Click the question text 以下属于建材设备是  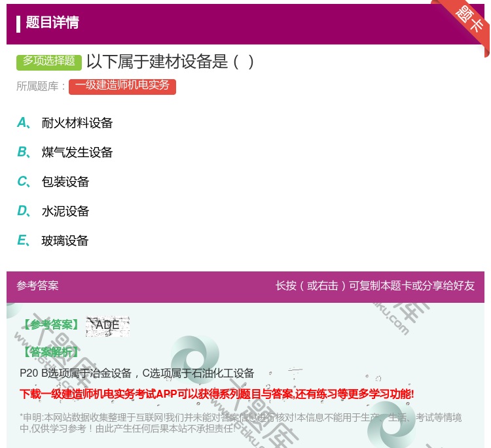(x=170, y=61)
